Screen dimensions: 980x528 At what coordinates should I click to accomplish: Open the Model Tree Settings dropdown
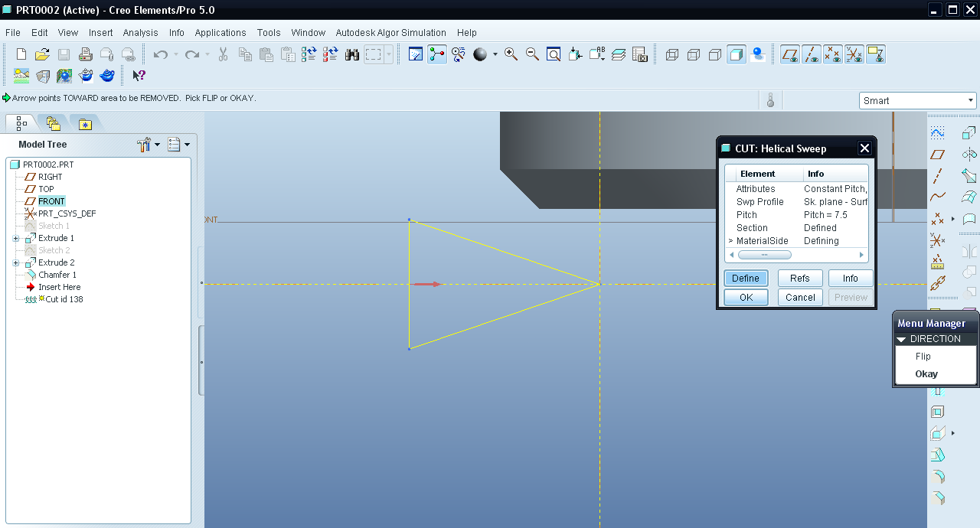click(178, 144)
